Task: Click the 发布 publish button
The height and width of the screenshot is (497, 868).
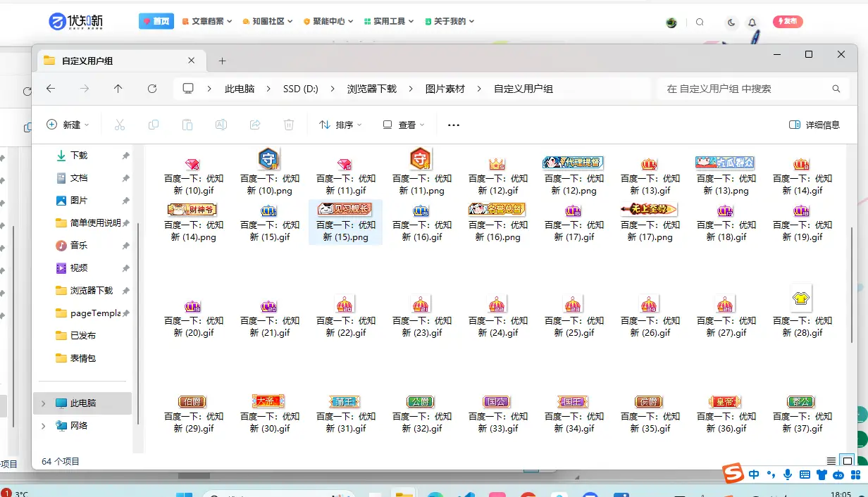Action: click(x=788, y=22)
